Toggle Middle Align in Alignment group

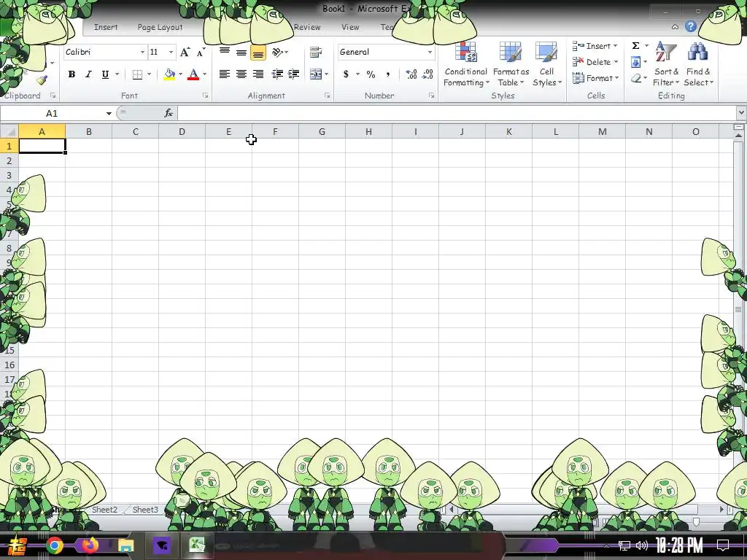pos(241,52)
